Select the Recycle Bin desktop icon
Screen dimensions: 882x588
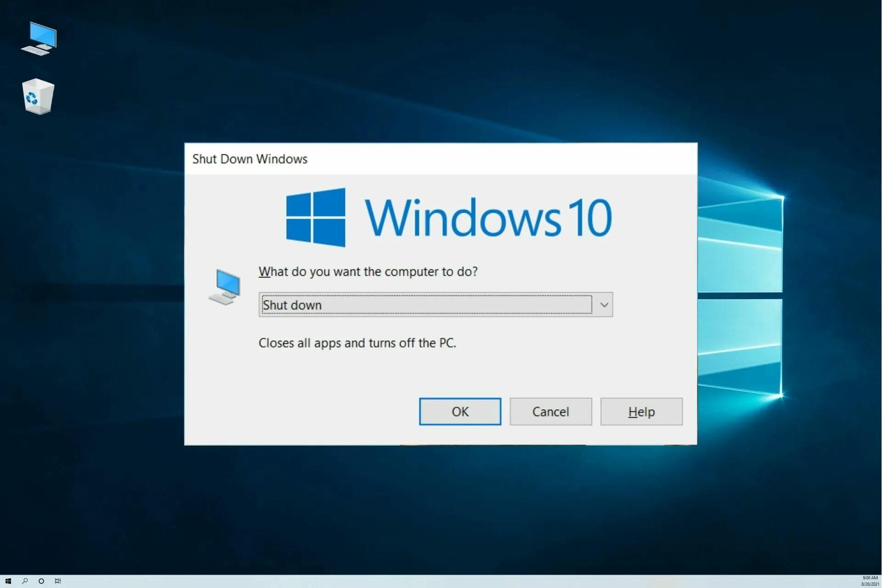pyautogui.click(x=38, y=96)
